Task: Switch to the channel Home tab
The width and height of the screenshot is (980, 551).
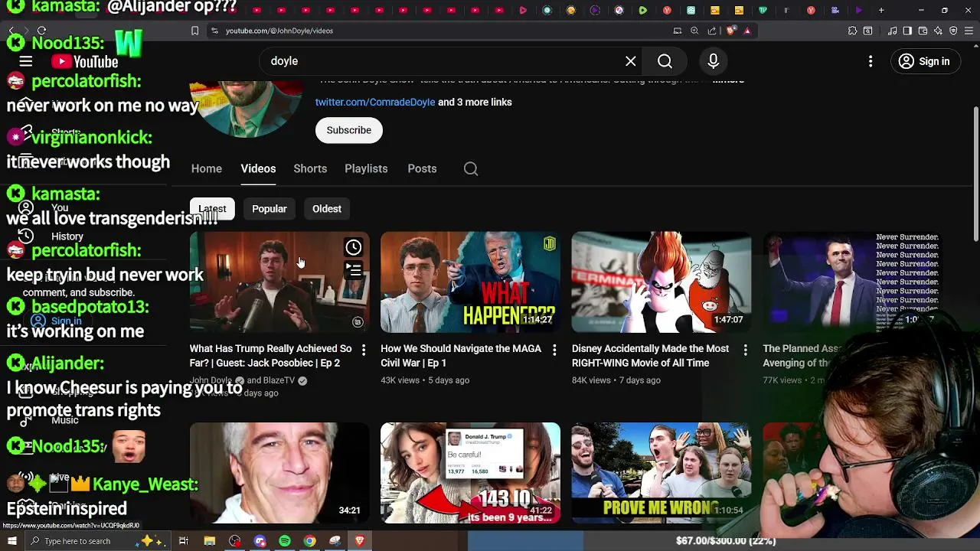Action: [x=207, y=168]
